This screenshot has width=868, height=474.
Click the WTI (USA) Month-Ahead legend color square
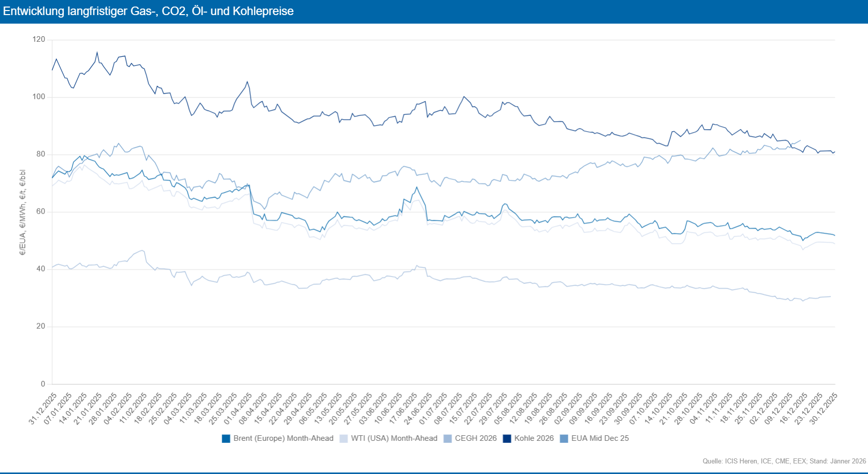click(343, 439)
